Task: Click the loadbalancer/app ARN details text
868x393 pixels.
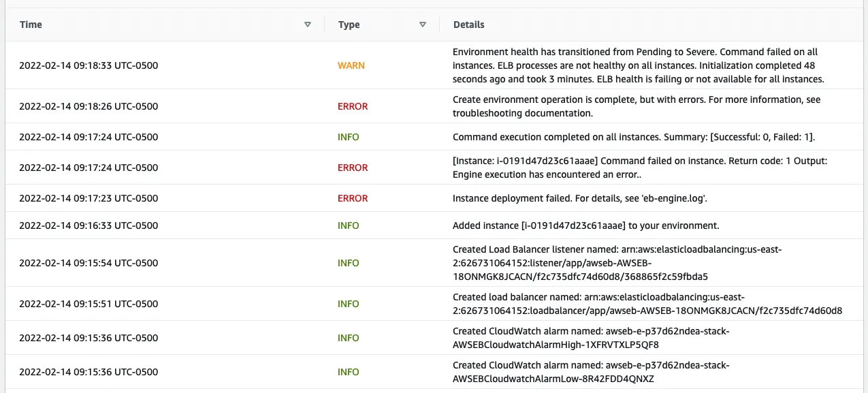Action: (647, 304)
